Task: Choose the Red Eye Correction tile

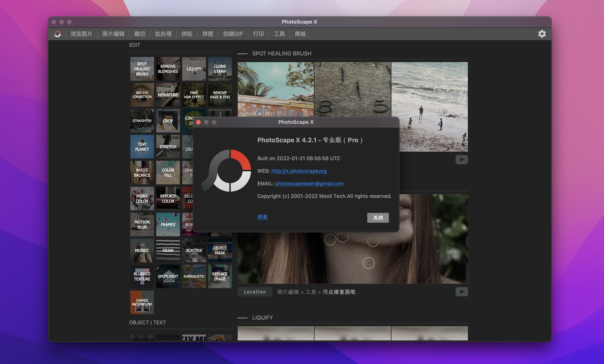Action: (142, 95)
